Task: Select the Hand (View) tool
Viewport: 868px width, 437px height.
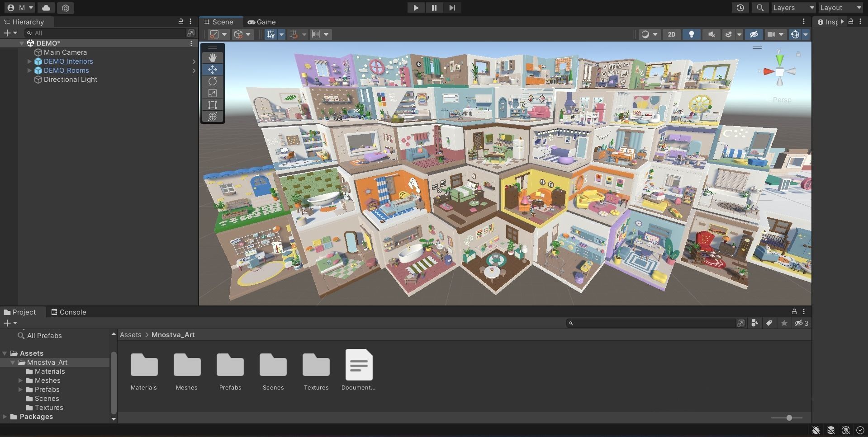Action: tap(213, 57)
